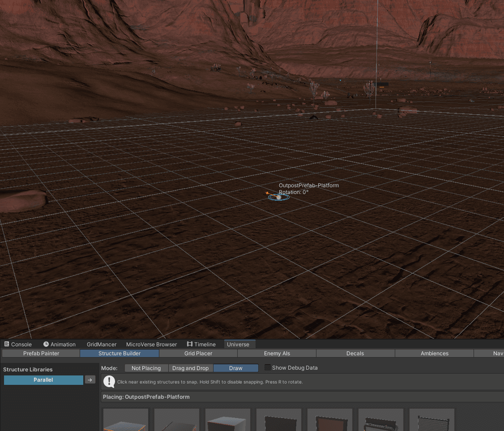Viewport: 504px width, 431px height.
Task: Enable Drag and Drop placement mode
Action: pyautogui.click(x=191, y=368)
